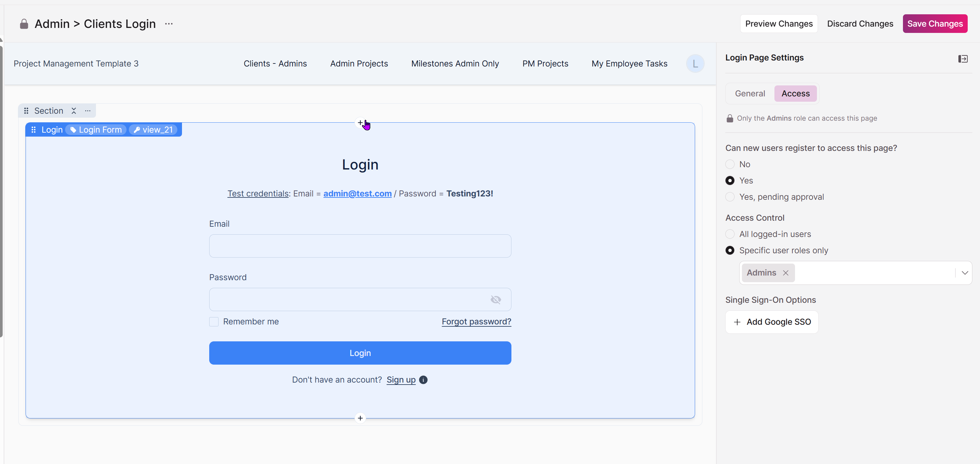The width and height of the screenshot is (980, 464).
Task: Switch to the Access settings tab
Action: point(795,94)
